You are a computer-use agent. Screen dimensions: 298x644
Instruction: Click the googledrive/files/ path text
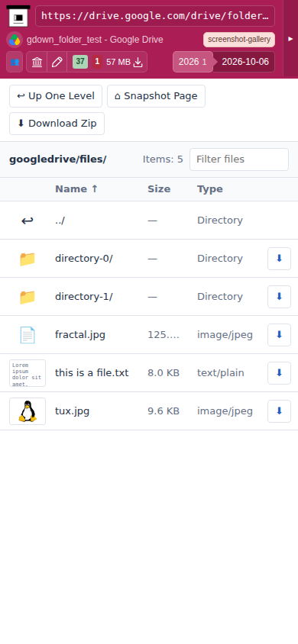58,159
